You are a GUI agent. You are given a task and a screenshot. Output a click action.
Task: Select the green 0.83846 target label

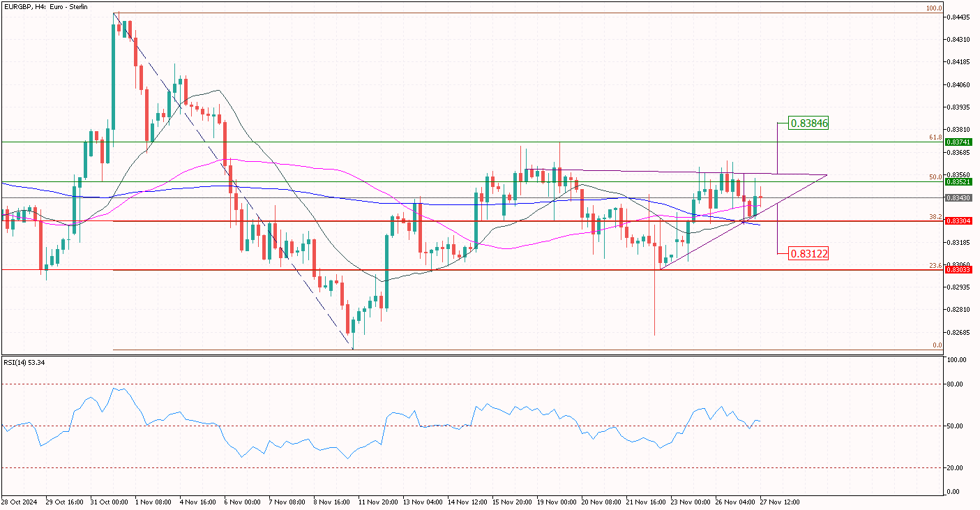click(x=808, y=123)
